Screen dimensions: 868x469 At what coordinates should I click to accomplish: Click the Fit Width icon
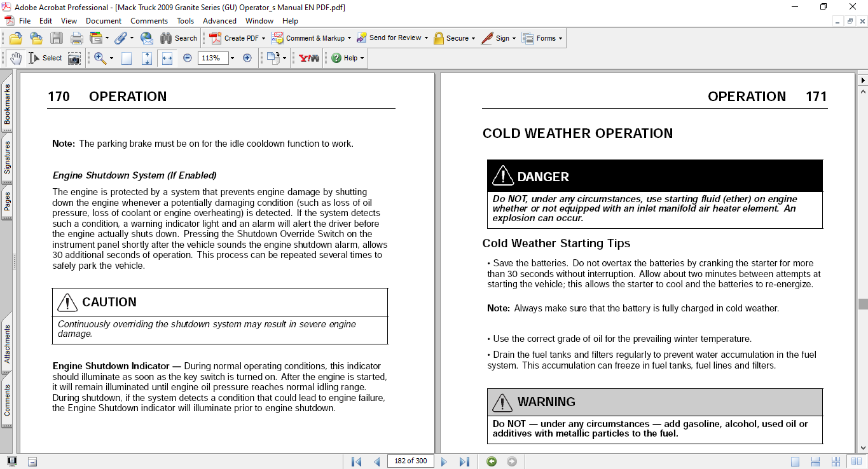(x=167, y=58)
